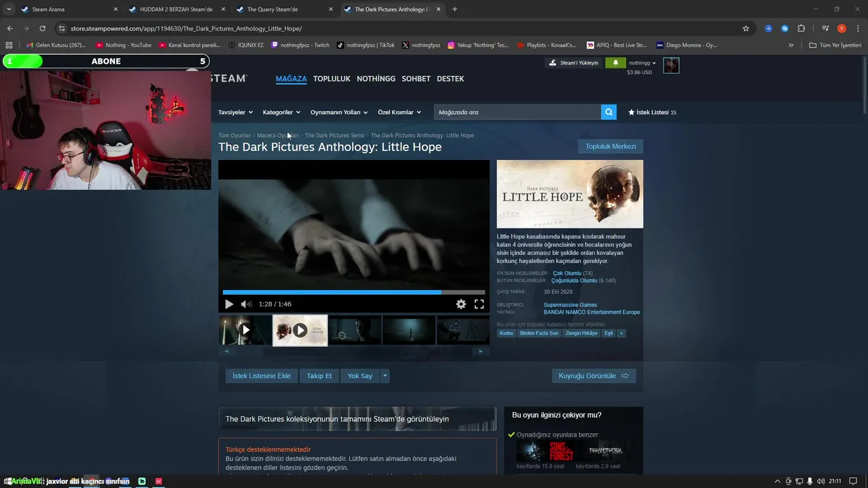
Task: Open video settings gear in player
Action: point(461,304)
